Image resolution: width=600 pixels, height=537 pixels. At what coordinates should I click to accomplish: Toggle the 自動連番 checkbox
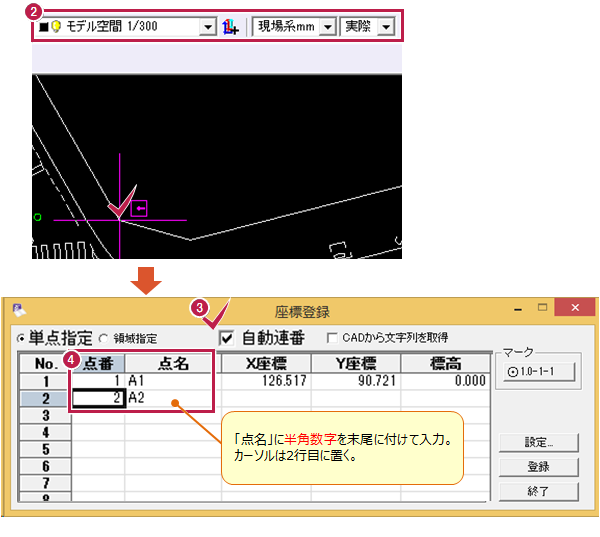click(x=225, y=338)
